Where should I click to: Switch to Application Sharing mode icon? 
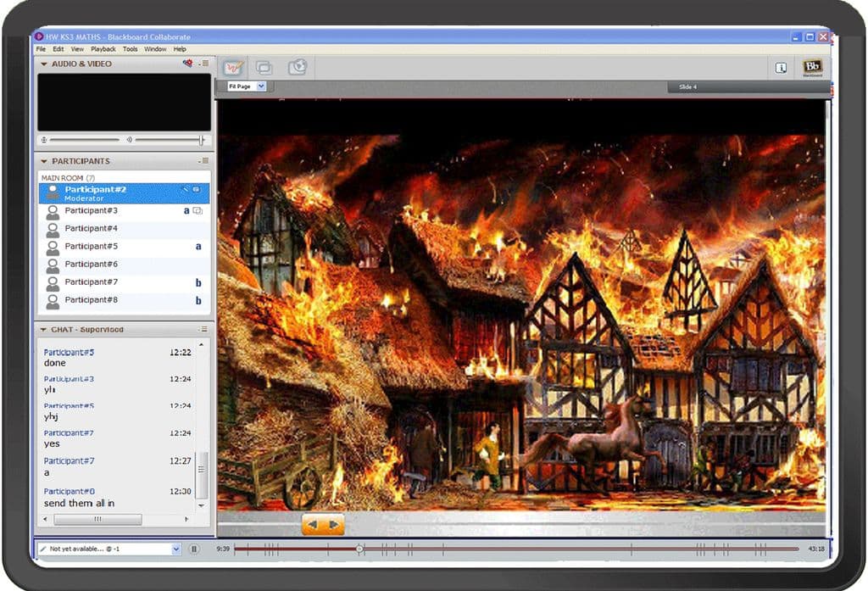(264, 68)
